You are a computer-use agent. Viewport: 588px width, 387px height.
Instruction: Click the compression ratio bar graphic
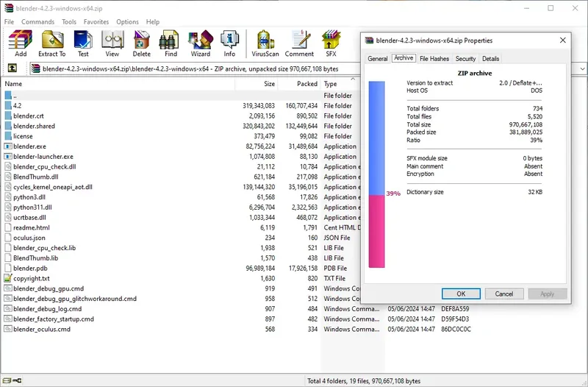[376, 174]
